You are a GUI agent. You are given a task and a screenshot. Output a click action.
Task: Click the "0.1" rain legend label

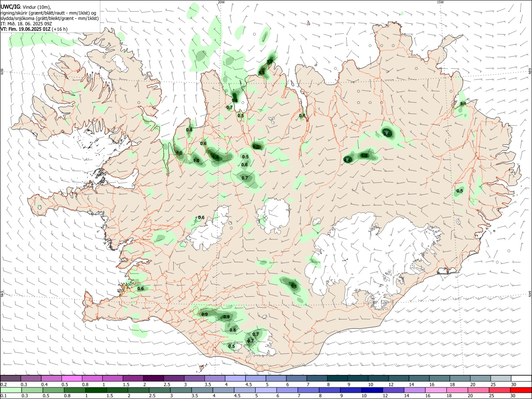click(x=4, y=396)
